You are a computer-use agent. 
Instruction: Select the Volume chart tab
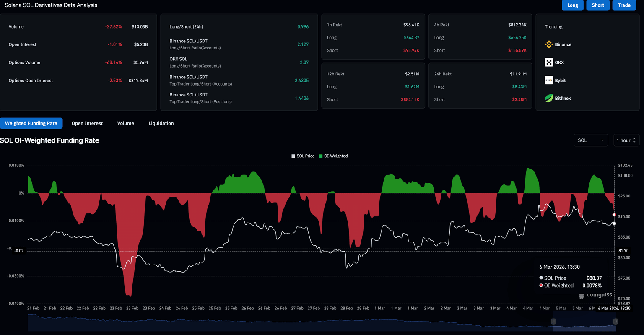(126, 123)
